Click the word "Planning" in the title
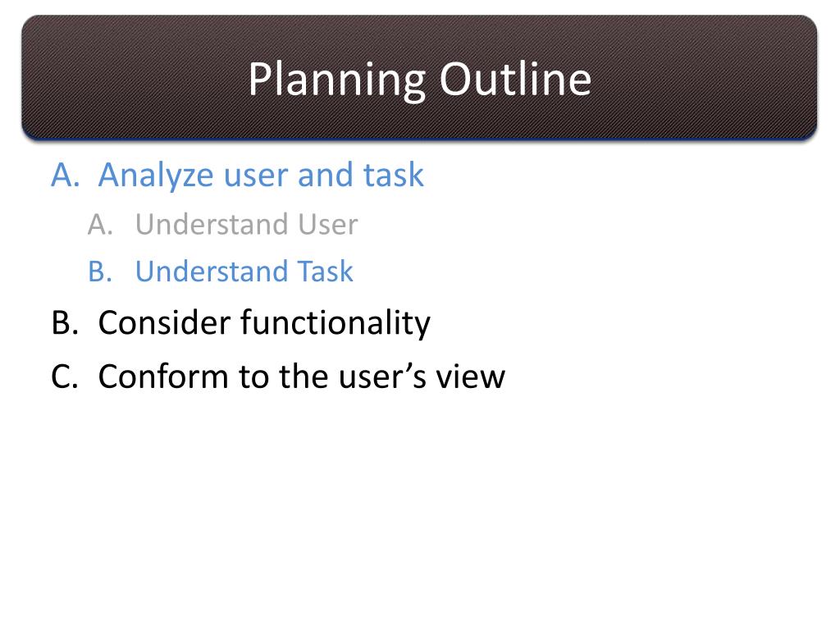 tap(337, 81)
